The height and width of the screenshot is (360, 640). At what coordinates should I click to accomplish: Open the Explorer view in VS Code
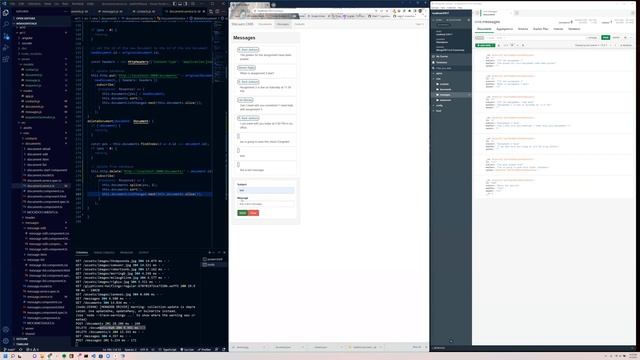[6, 13]
